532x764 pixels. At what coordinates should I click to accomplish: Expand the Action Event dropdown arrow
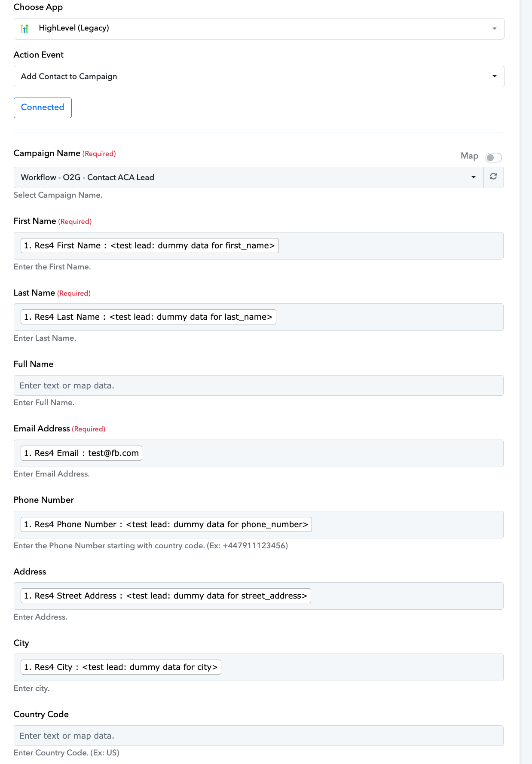pyautogui.click(x=495, y=76)
